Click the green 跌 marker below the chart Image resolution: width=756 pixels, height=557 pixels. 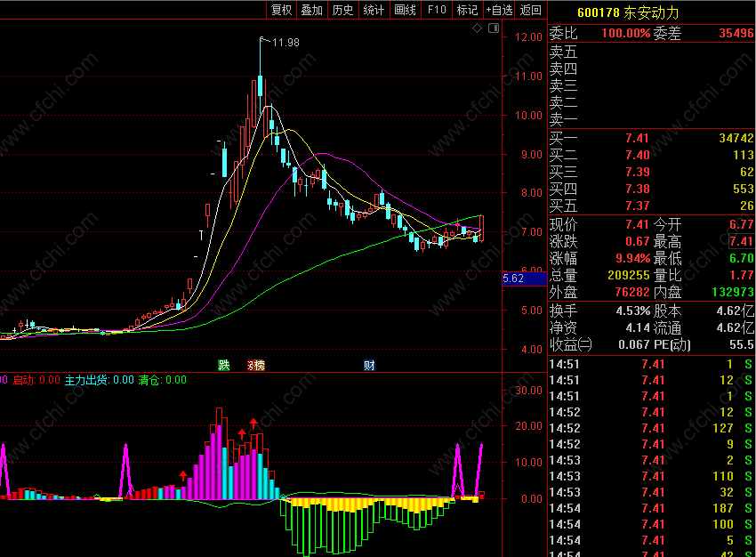click(x=224, y=365)
